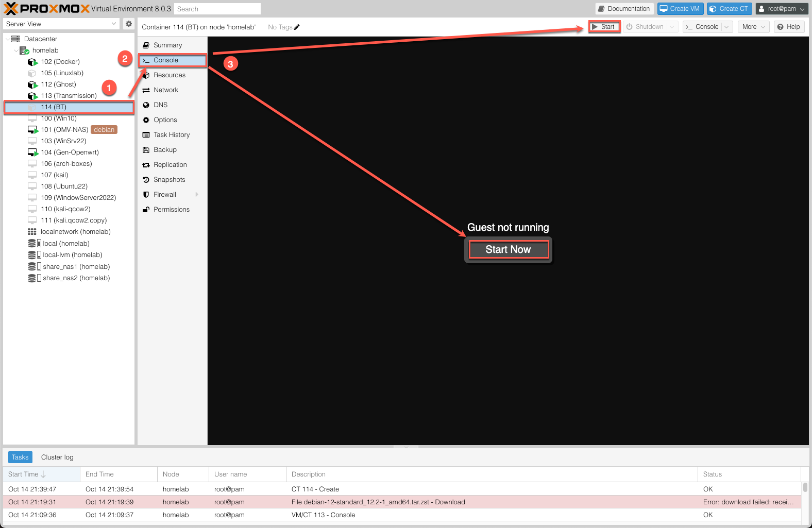Click the edit tags pencil icon

click(x=297, y=27)
